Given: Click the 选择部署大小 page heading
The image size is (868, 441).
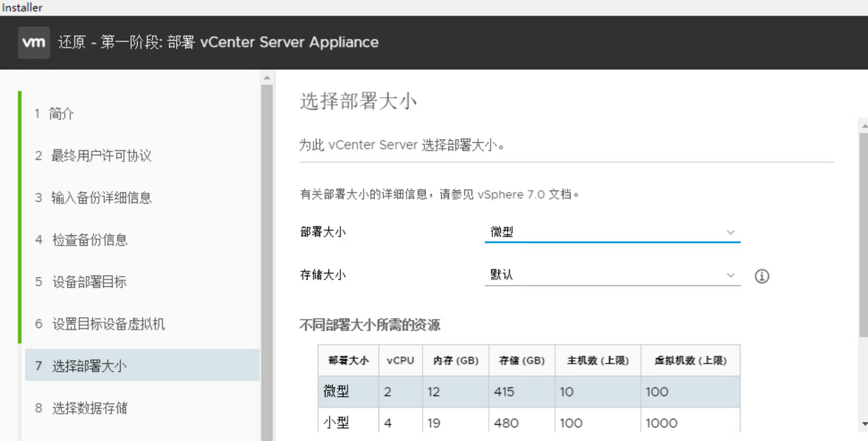Looking at the screenshot, I should pyautogui.click(x=358, y=102).
